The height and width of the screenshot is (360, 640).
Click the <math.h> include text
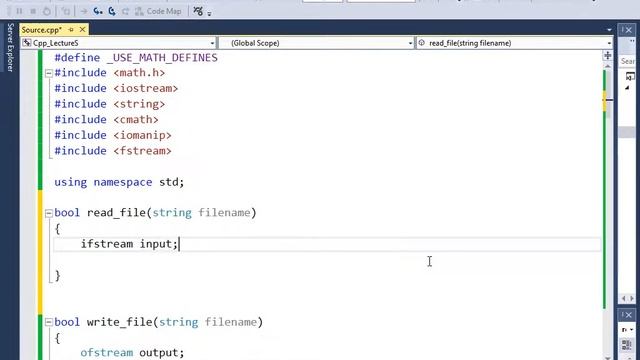click(139, 73)
